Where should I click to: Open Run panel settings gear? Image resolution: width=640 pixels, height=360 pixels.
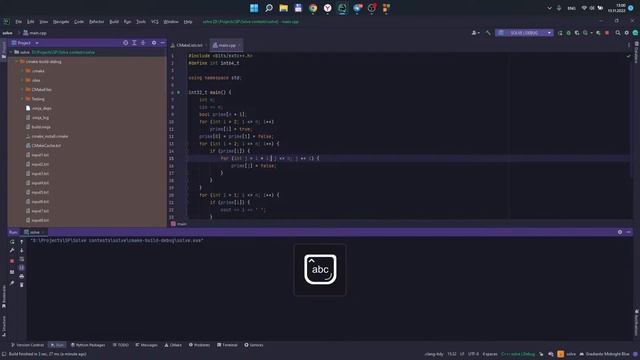[x=620, y=232]
